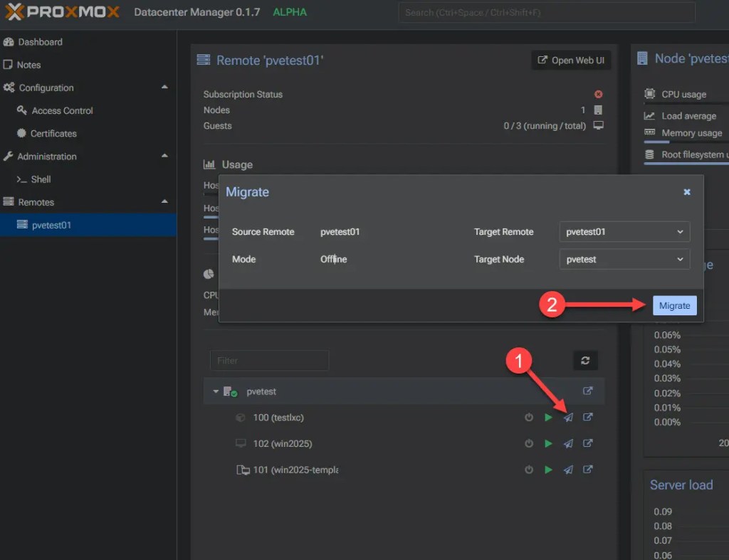Collapse the Remotes section in the sidebar
This screenshot has width=729, height=560.
pyautogui.click(x=164, y=202)
